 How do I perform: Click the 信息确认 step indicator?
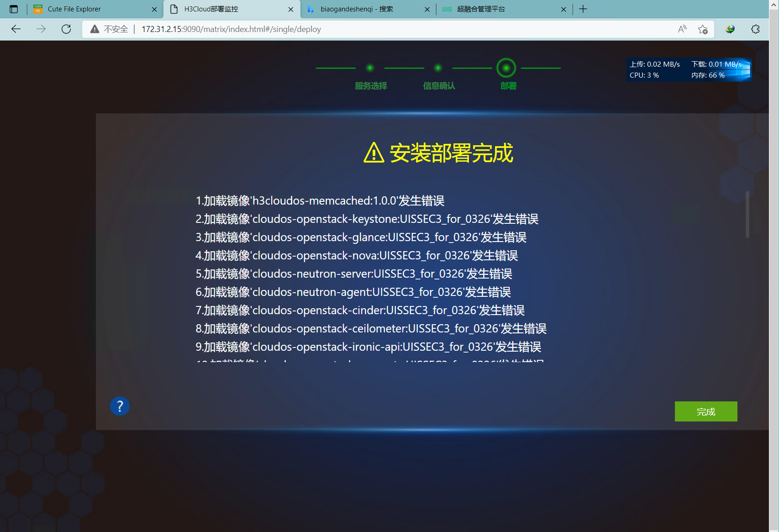tap(439, 86)
